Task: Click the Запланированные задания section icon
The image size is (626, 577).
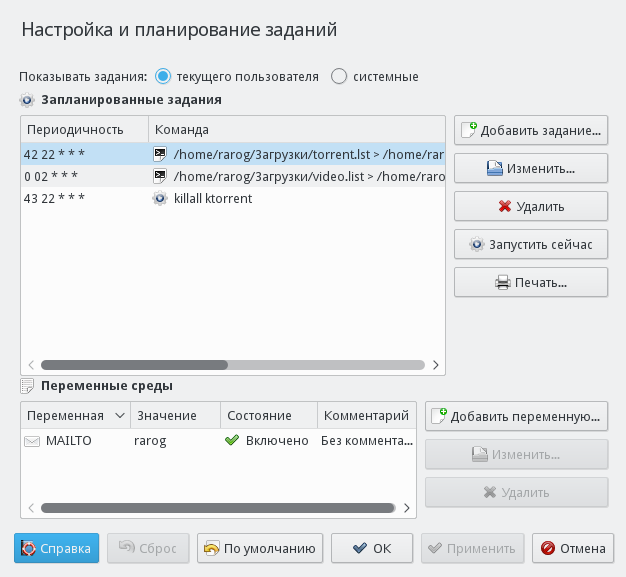Action: coord(27,100)
